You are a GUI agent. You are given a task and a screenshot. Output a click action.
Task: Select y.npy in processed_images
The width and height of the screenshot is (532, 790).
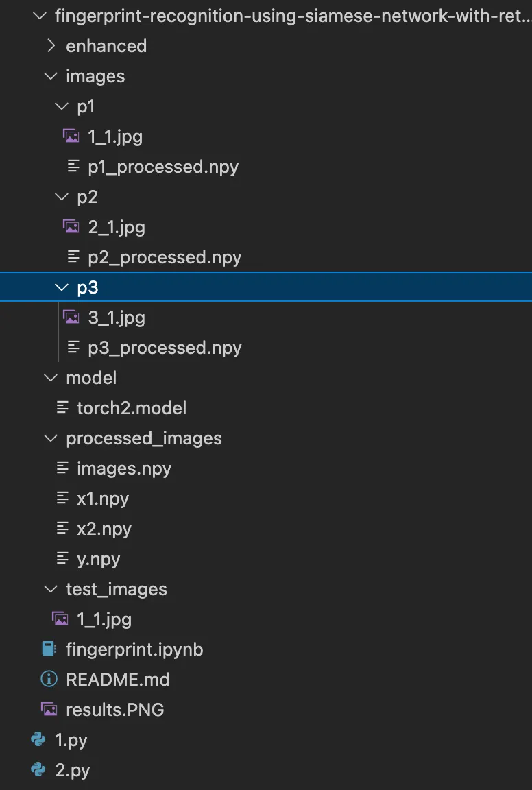[x=98, y=558]
